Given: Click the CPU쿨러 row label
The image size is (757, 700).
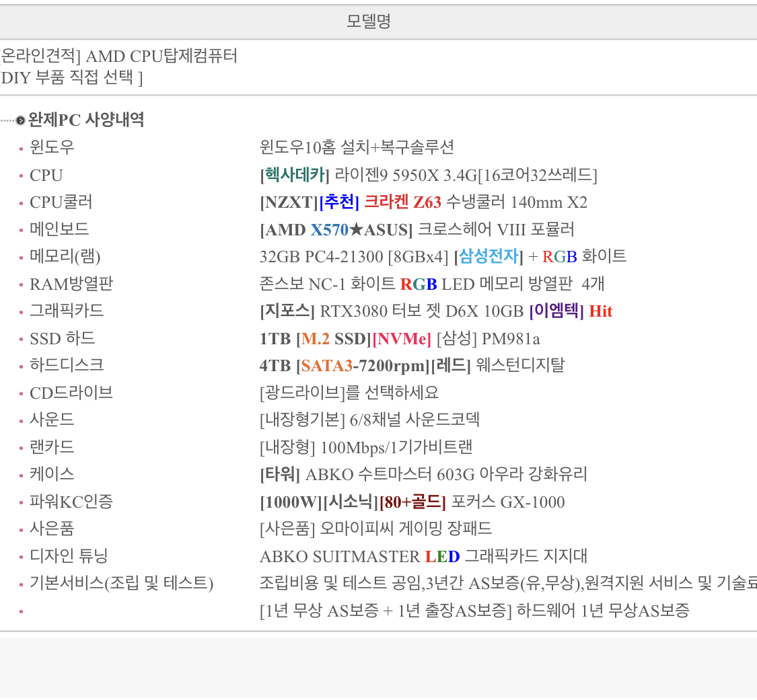Looking at the screenshot, I should click(x=61, y=202).
